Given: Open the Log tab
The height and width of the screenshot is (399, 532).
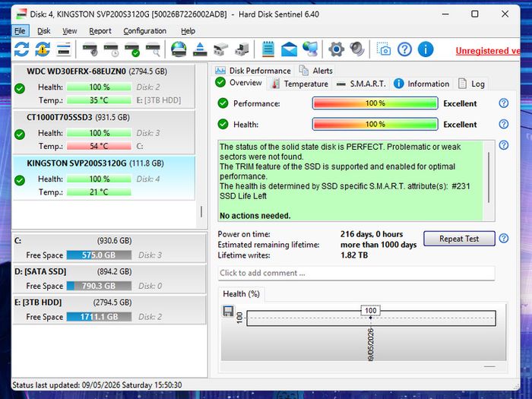Looking at the screenshot, I should [x=472, y=84].
